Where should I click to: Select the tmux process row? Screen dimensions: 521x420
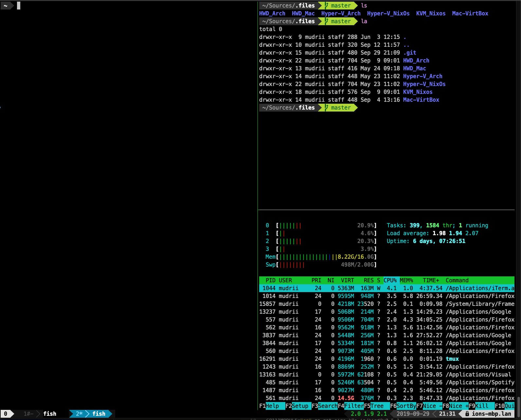[x=386, y=359]
